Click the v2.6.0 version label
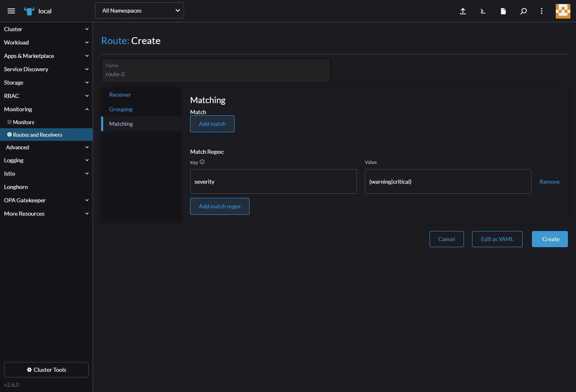This screenshot has width=576, height=392. 12,385
